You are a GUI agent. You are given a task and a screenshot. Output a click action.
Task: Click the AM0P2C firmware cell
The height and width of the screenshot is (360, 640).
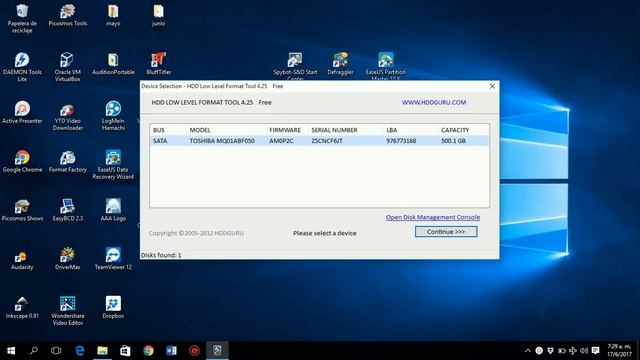pos(281,141)
